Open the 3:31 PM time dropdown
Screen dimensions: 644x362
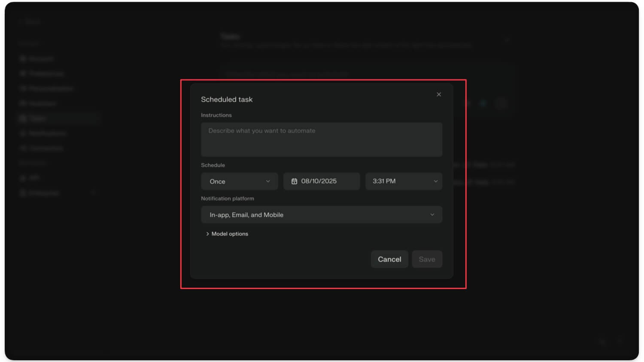pyautogui.click(x=404, y=181)
